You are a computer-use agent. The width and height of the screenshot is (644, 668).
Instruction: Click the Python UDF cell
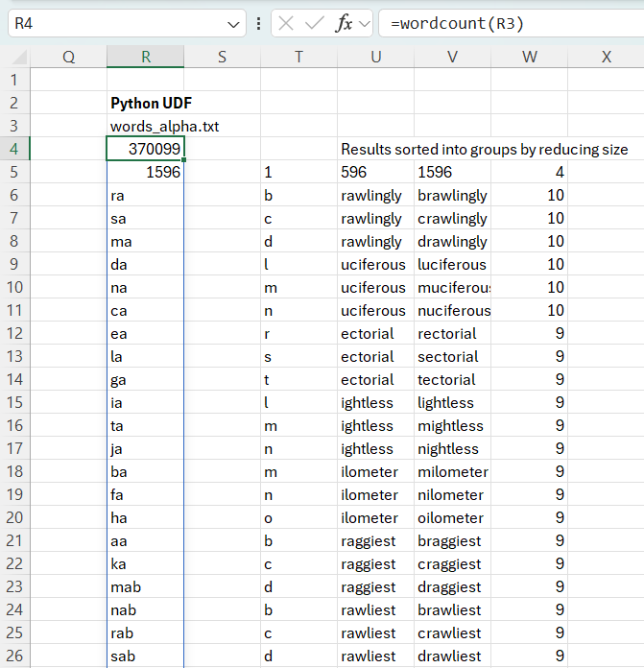(146, 103)
